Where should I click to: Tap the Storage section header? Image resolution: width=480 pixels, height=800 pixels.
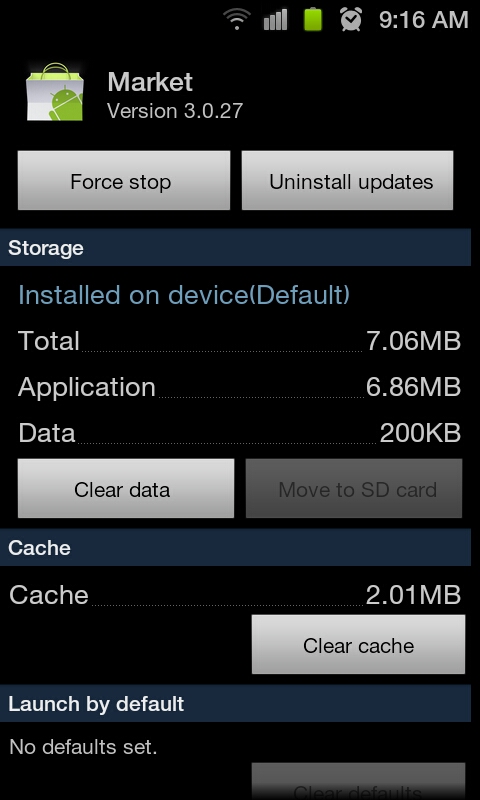pos(235,247)
